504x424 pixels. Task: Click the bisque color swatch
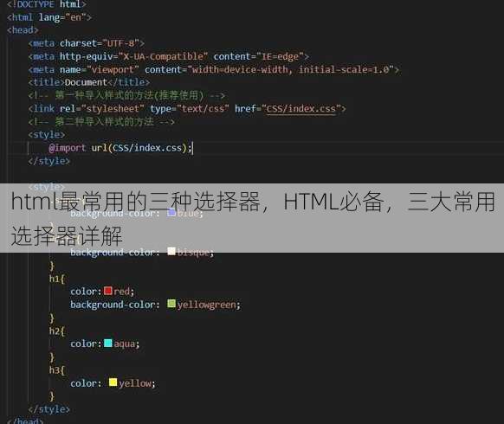tap(171, 251)
